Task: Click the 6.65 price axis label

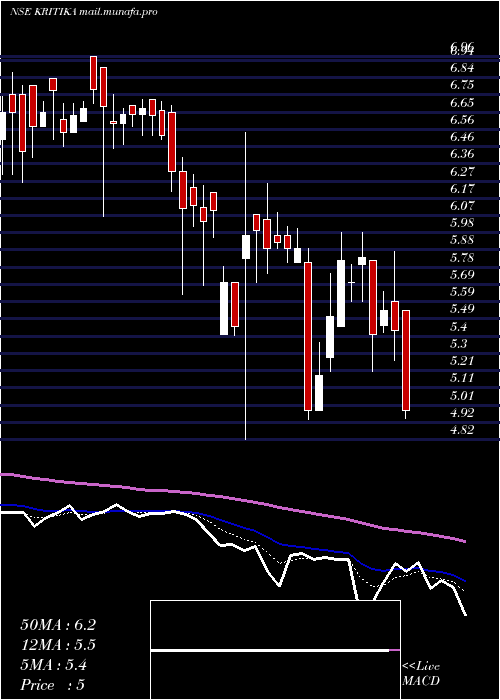Action: pyautogui.click(x=462, y=102)
